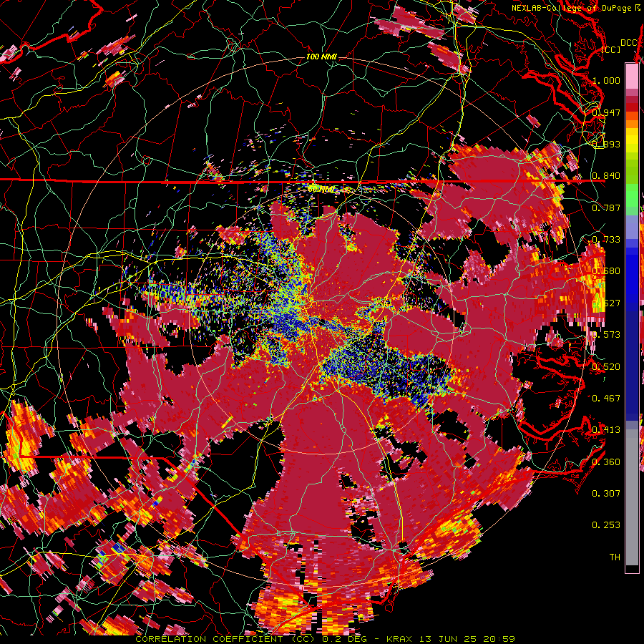Click the 100 NMI range ring label
Screen dimensions: 644x644
point(321,57)
